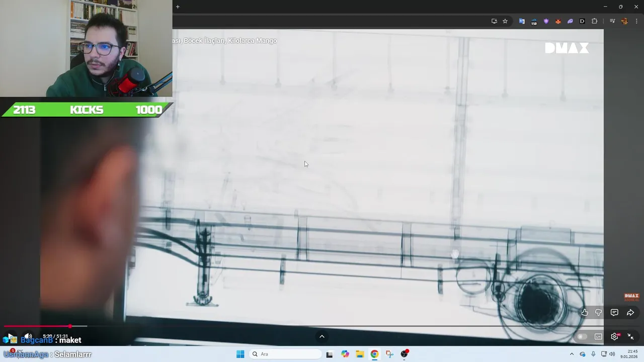The image size is (644, 362).
Task: Open the Extensions puzzle menu
Action: tap(594, 21)
